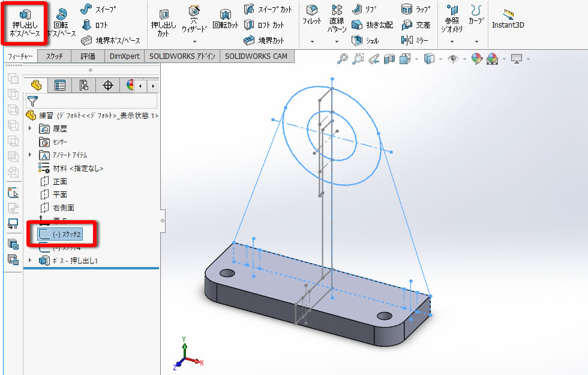Switch to the SOLIDWORKS CAM tab
This screenshot has width=588, height=375.
pyautogui.click(x=256, y=56)
